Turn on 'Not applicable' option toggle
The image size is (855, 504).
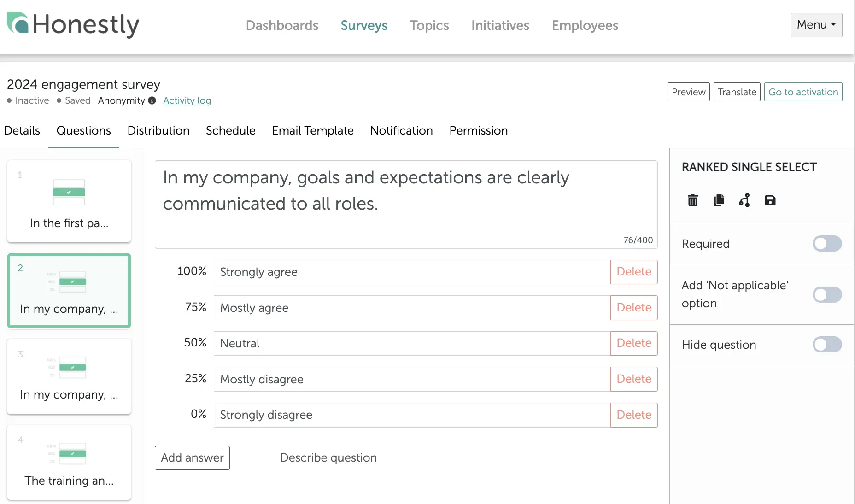827,294
